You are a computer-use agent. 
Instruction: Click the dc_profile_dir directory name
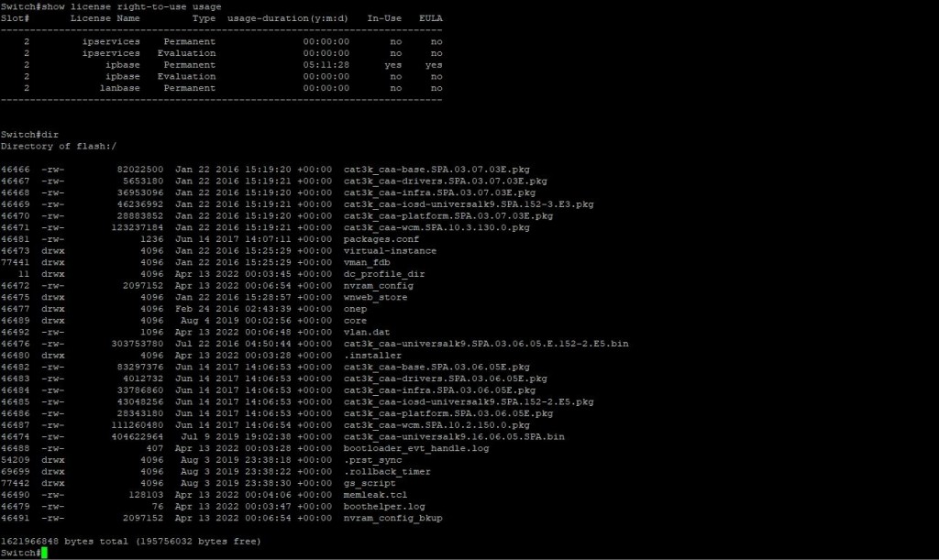pos(384,274)
